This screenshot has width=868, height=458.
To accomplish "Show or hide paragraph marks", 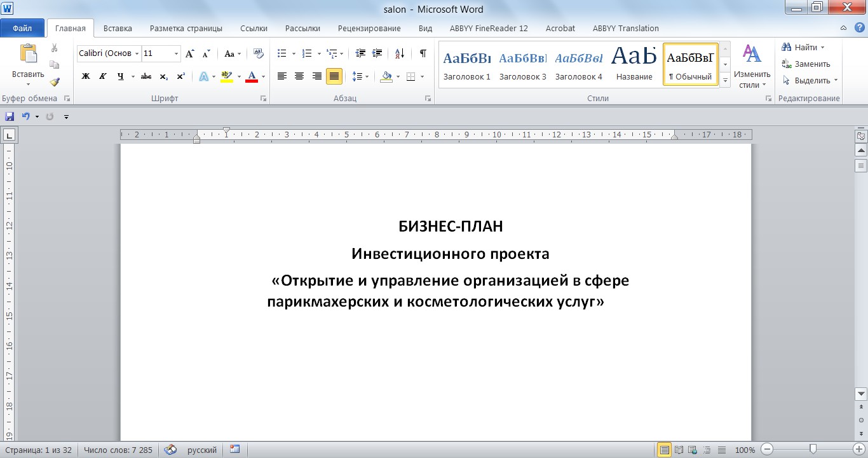I will [423, 53].
